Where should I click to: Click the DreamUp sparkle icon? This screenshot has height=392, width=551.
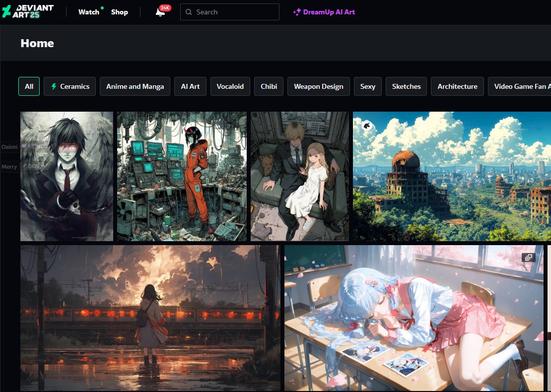pos(297,12)
